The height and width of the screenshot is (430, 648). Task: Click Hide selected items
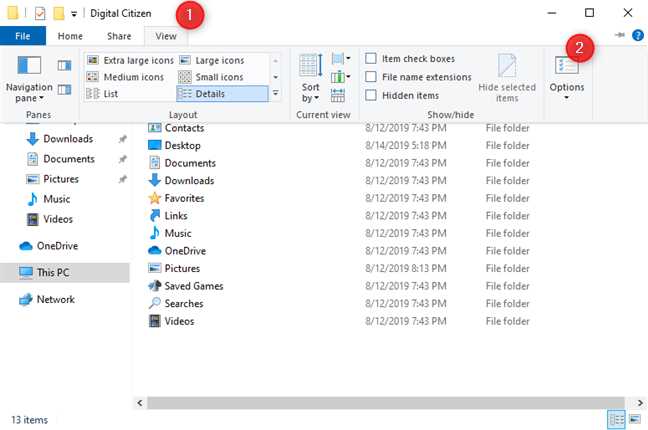point(507,79)
